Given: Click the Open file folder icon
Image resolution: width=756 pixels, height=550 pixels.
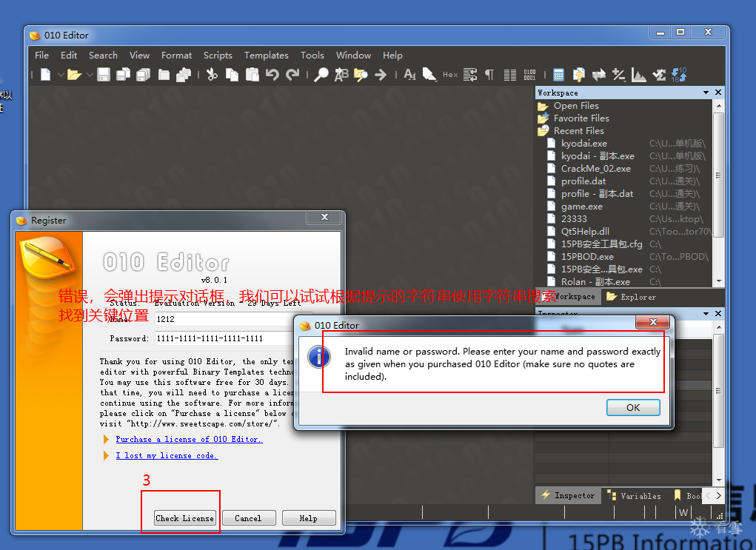Looking at the screenshot, I should [74, 75].
